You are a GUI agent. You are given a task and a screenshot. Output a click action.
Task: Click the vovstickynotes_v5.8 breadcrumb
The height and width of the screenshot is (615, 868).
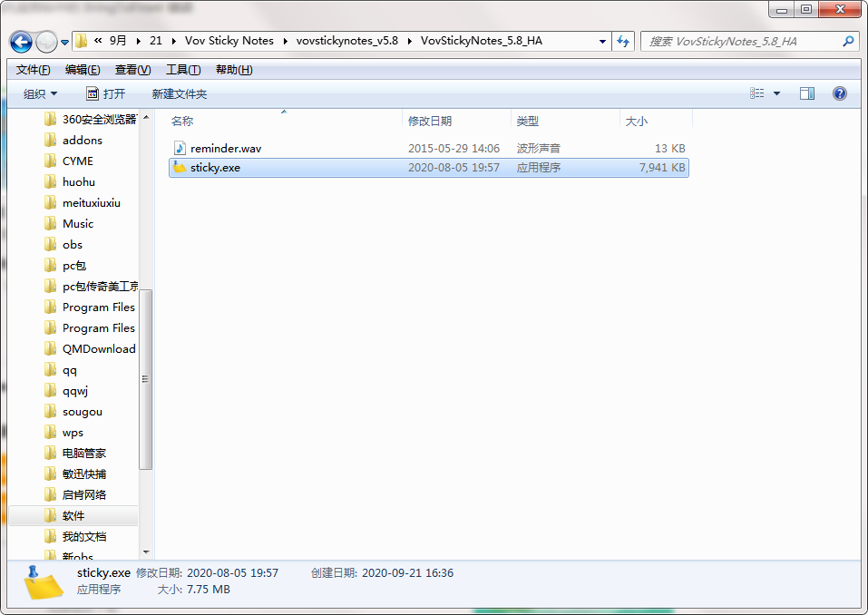pyautogui.click(x=347, y=41)
